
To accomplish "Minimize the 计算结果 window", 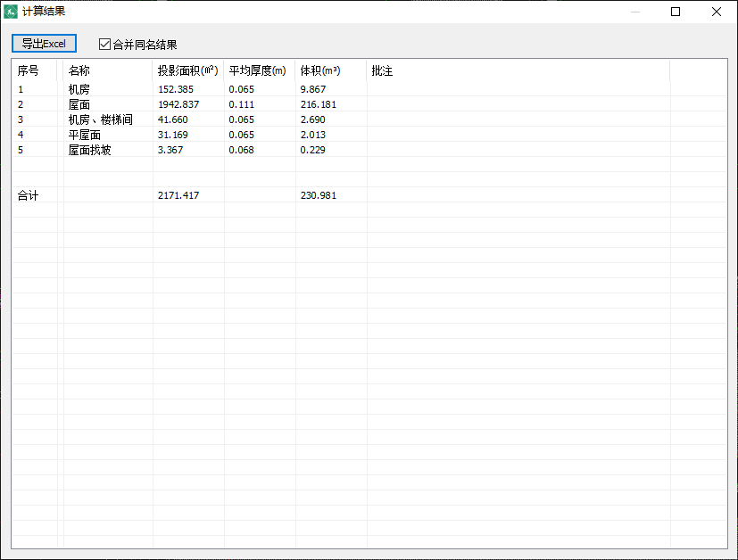I will click(x=634, y=12).
